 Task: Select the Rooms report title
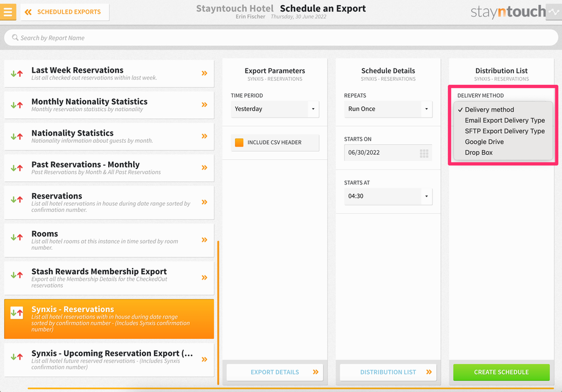(x=45, y=234)
